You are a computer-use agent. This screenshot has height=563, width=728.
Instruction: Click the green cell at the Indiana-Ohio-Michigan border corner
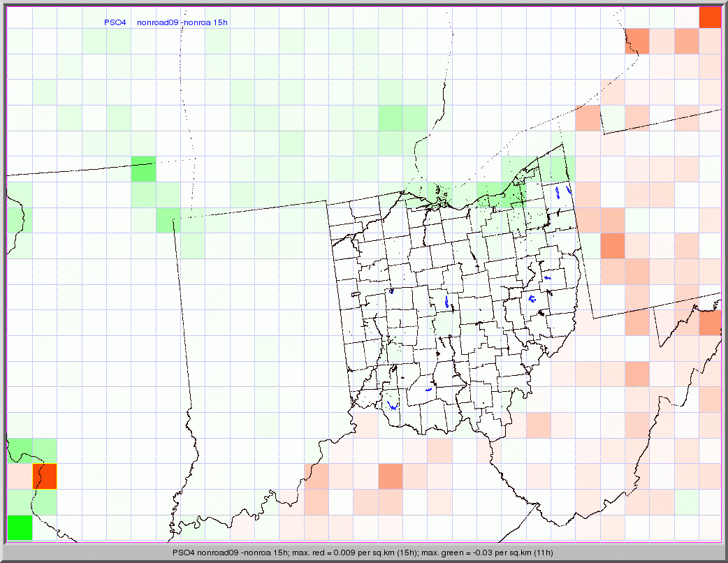[x=168, y=220]
